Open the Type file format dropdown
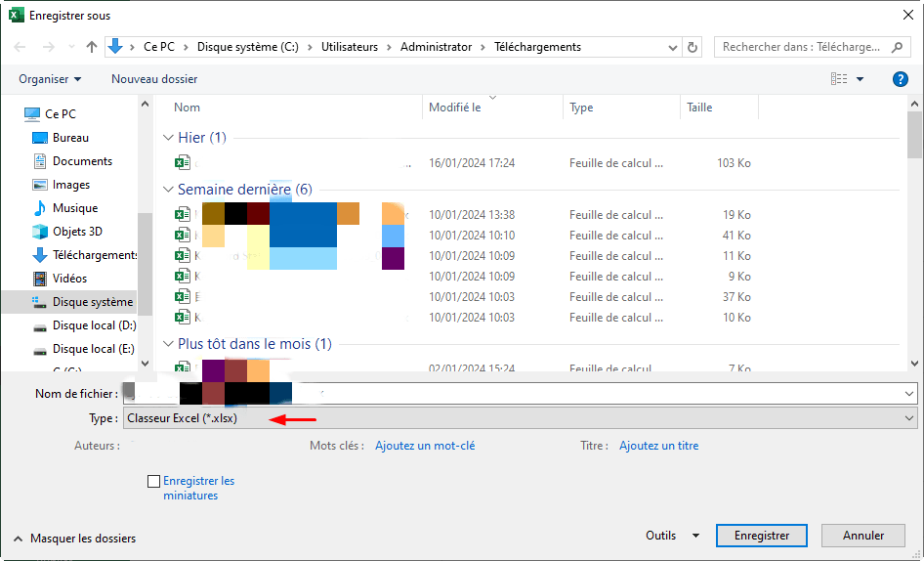The height and width of the screenshot is (561, 924). [x=520, y=418]
